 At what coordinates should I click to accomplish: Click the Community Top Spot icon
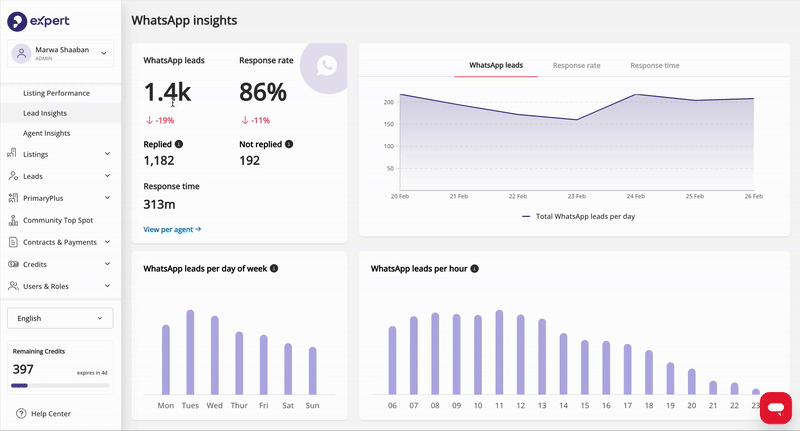pos(13,220)
